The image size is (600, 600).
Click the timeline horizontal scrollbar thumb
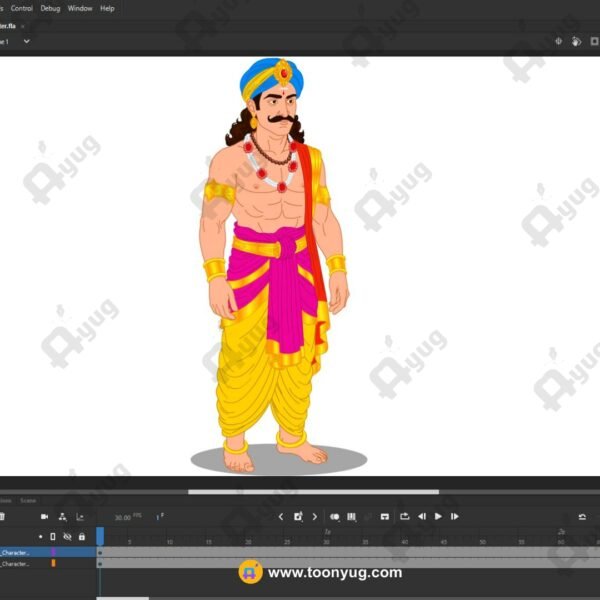pos(122,598)
